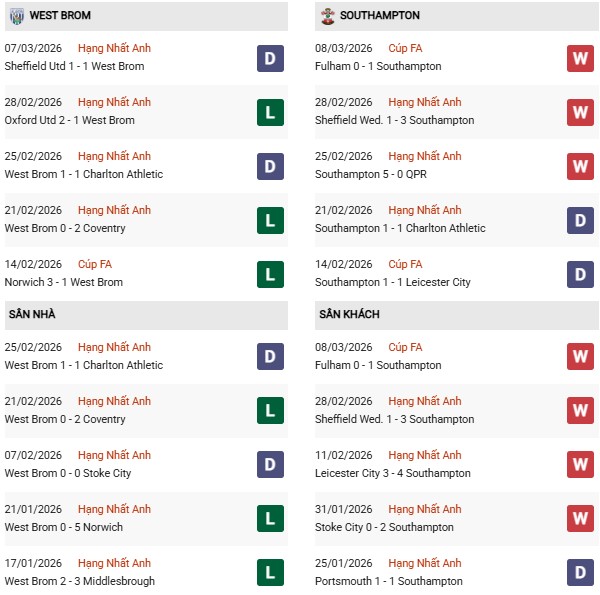The image size is (600, 595).
Task: Click West Brom 2 - 3 Middlesbrough result
Action: coord(79,582)
